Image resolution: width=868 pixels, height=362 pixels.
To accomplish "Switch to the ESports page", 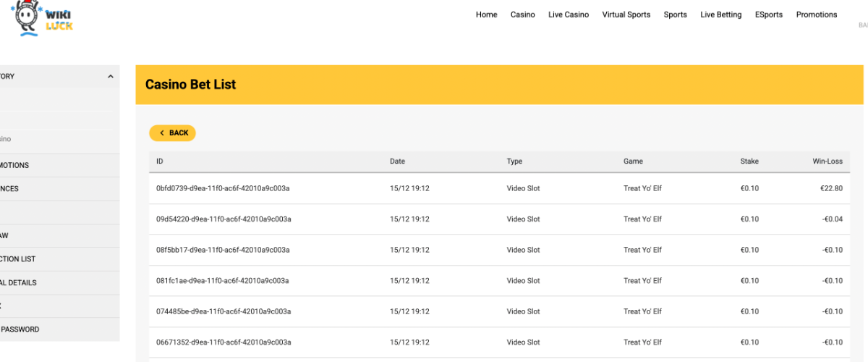I will [768, 14].
